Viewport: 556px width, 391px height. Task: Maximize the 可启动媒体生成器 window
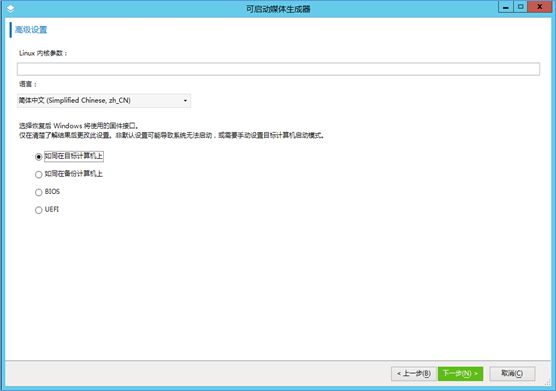[520, 7]
